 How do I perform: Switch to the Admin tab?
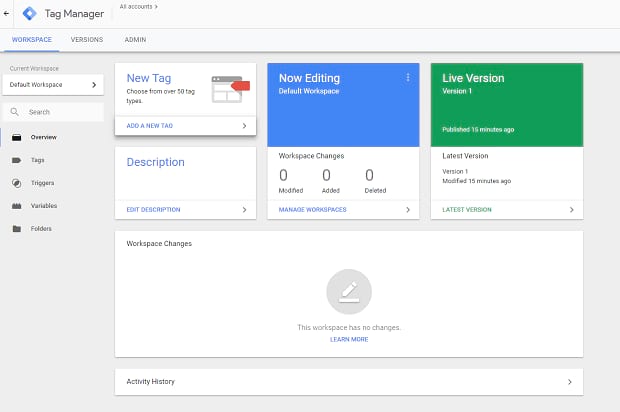click(135, 40)
